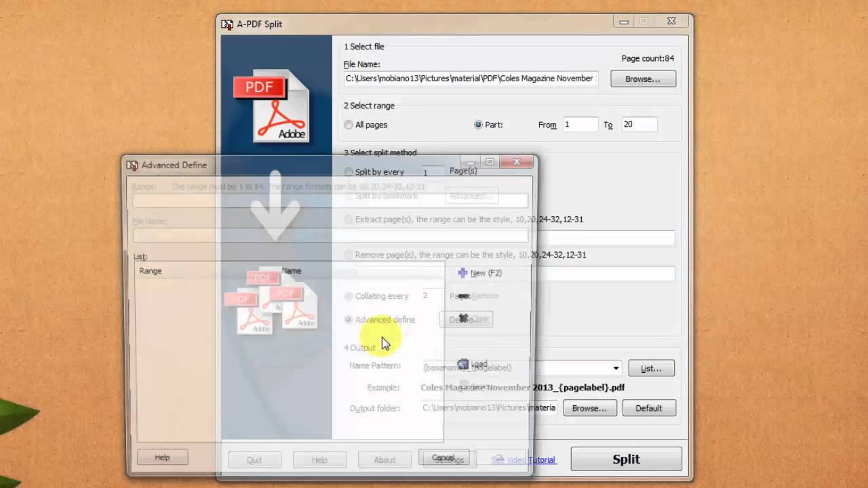Open the See Video Tutorial link
The height and width of the screenshot is (488, 868).
(x=524, y=460)
